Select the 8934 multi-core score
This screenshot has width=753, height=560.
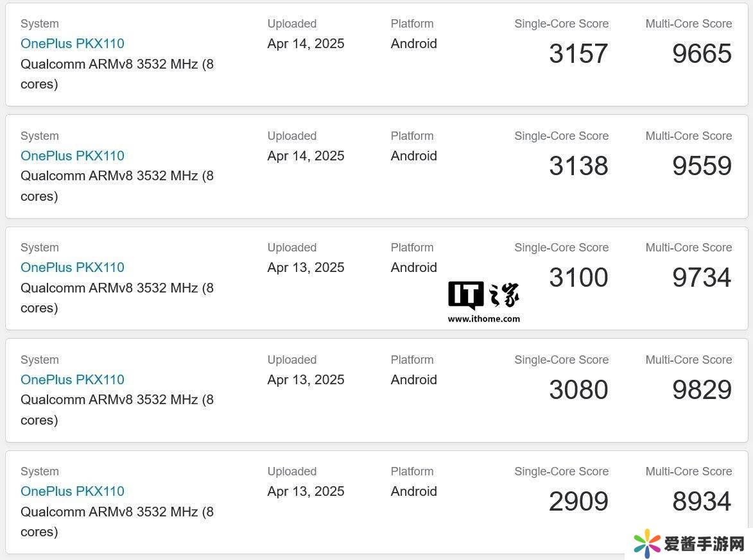click(702, 502)
